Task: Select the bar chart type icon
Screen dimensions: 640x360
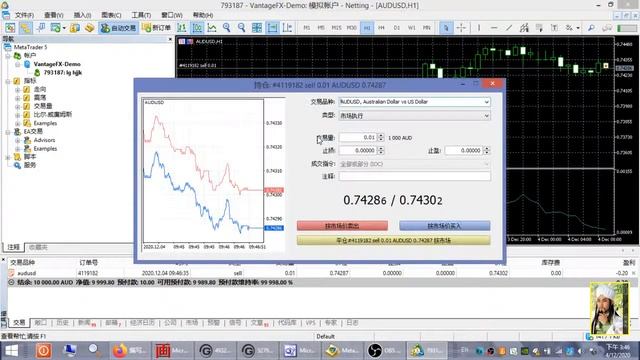Action: (x=182, y=28)
